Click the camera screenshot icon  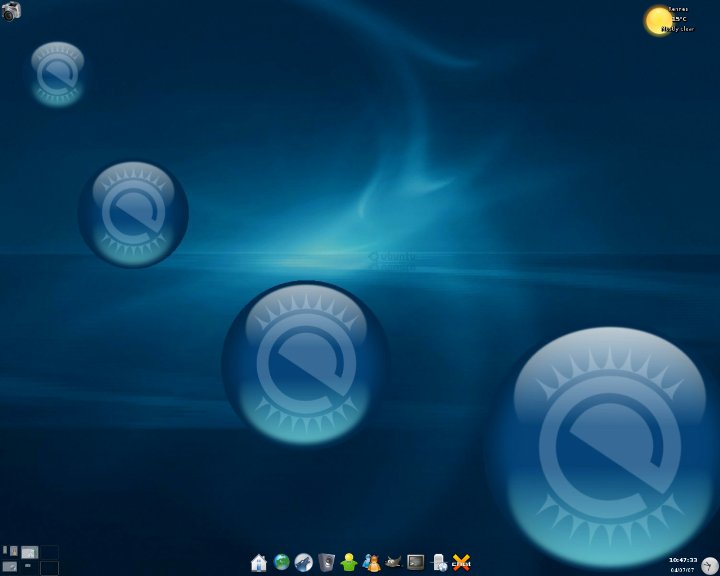pyautogui.click(x=11, y=11)
